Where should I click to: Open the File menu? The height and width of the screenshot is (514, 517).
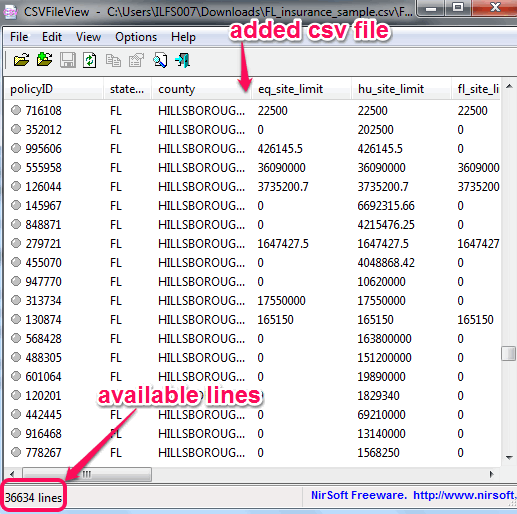point(19,37)
